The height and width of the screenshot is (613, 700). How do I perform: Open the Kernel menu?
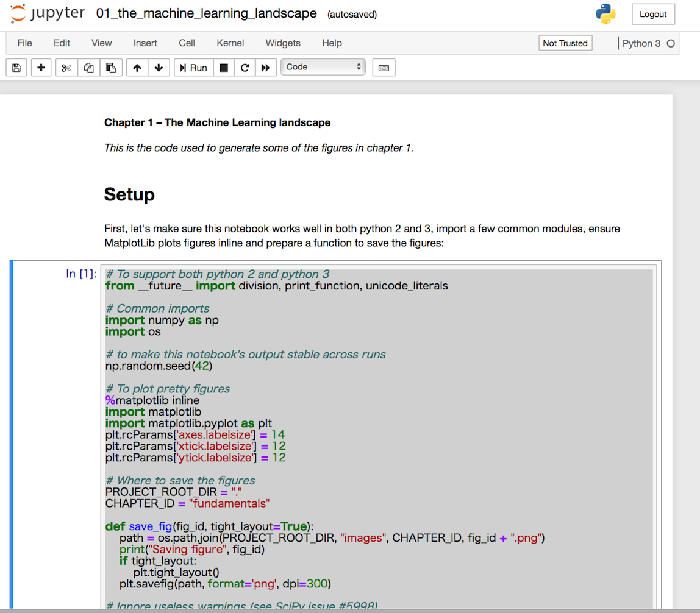pyautogui.click(x=230, y=43)
